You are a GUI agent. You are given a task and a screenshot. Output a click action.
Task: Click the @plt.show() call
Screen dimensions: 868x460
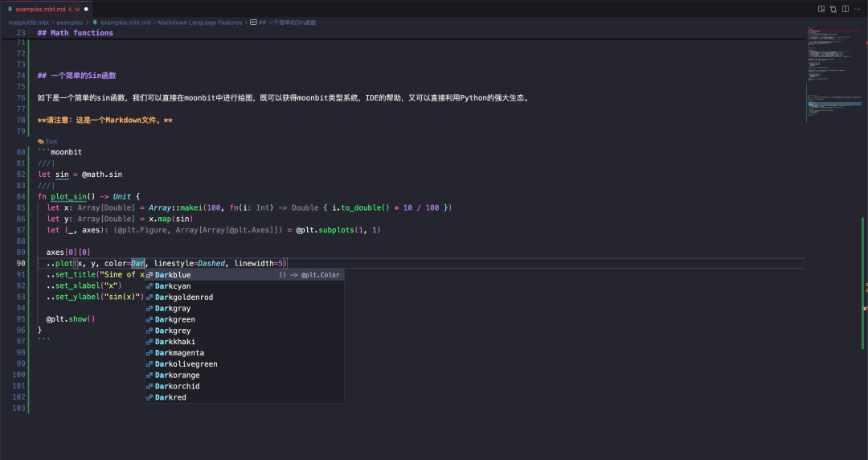70,319
